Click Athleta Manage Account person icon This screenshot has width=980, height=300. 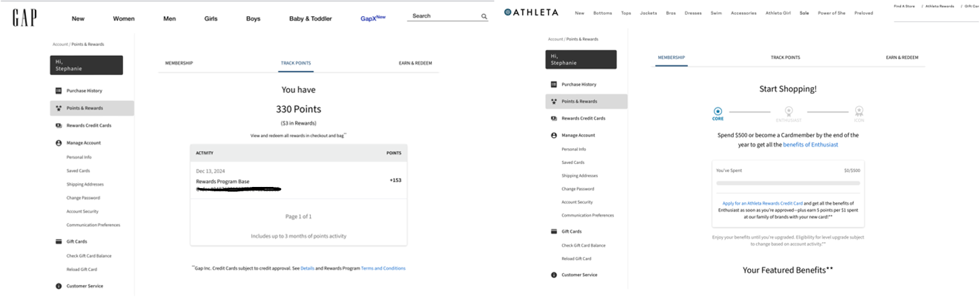(x=554, y=135)
